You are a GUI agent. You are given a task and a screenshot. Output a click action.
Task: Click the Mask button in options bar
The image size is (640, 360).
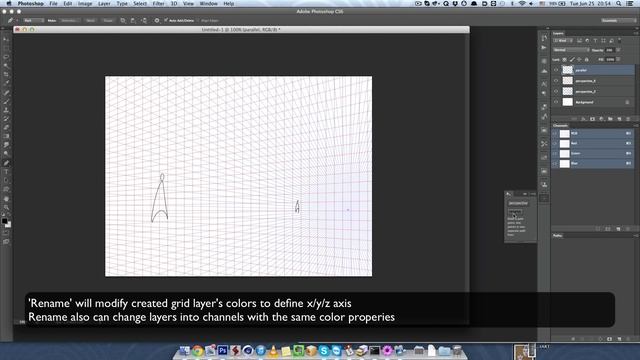(x=91, y=20)
